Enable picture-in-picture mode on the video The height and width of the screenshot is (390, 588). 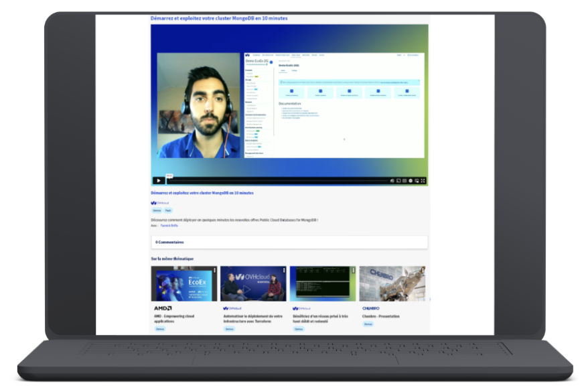(417, 180)
